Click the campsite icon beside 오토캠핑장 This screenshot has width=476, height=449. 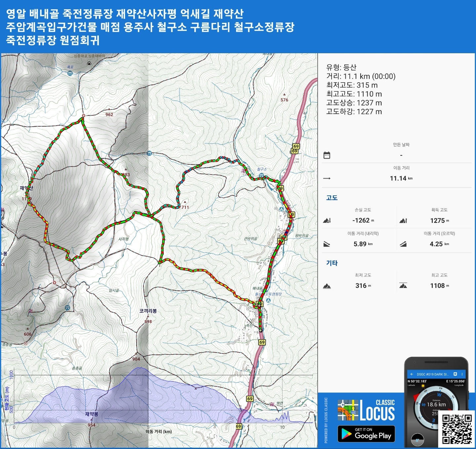click(268, 300)
